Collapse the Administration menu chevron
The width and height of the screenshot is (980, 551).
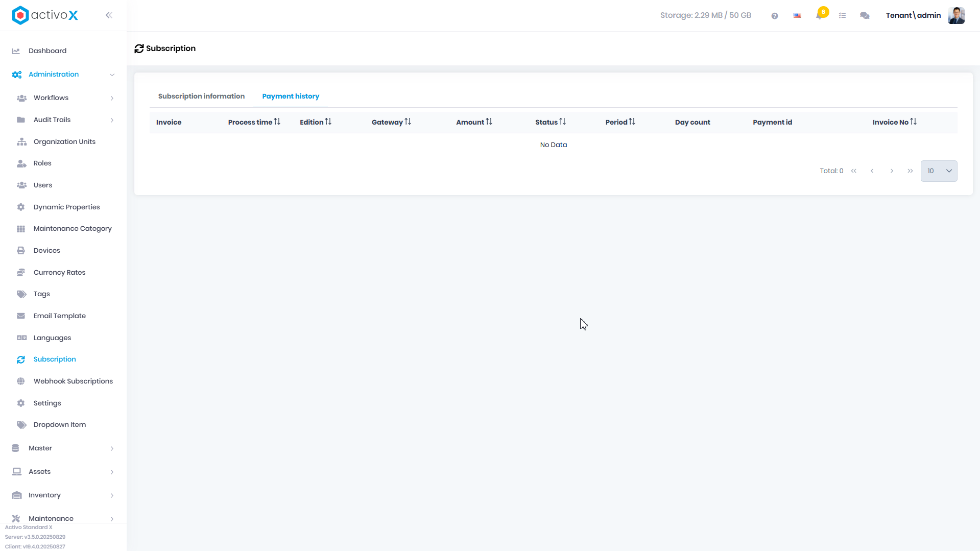tap(112, 75)
